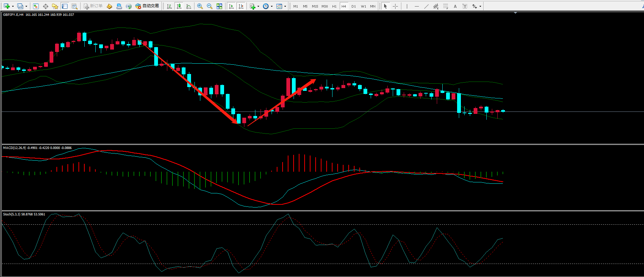Select the text label tool
This screenshot has width=644, height=277.
[x=455, y=6]
